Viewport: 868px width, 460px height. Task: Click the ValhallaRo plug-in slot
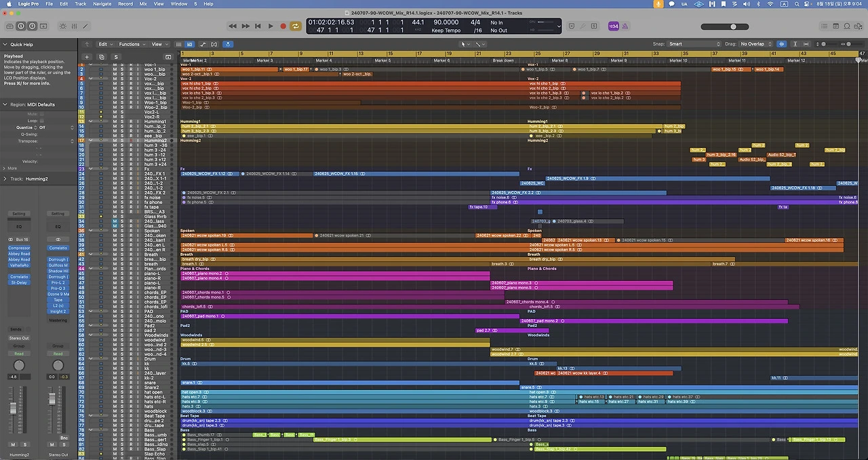click(19, 265)
